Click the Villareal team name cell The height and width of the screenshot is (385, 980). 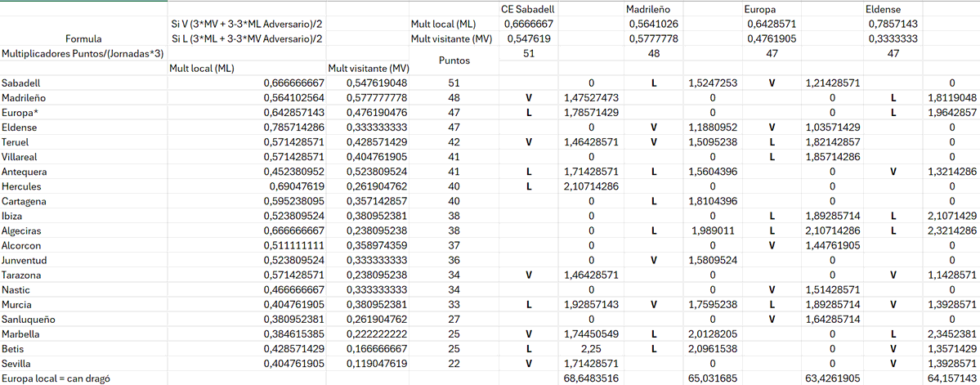83,157
